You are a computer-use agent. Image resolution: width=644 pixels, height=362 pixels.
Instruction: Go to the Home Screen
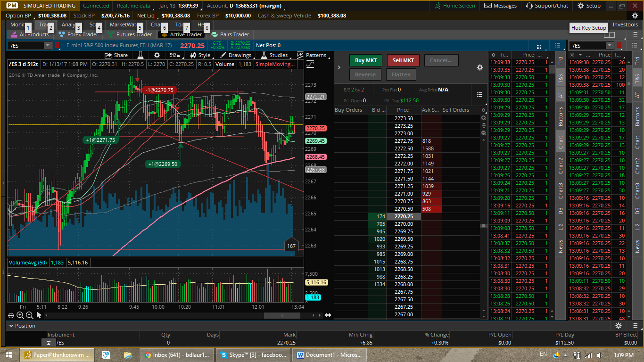coord(455,6)
